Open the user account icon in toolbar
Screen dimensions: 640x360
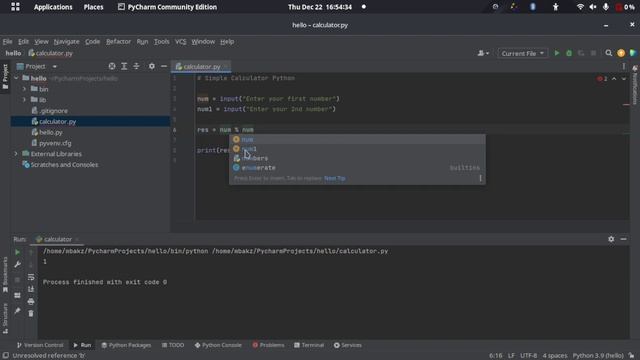[483, 53]
